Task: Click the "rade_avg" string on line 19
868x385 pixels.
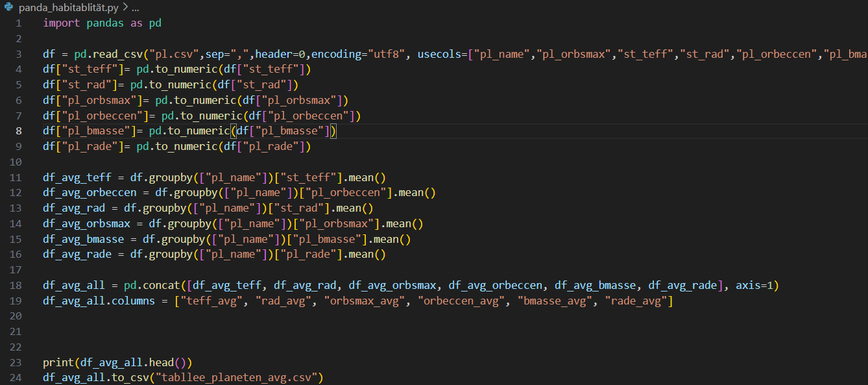Action: click(x=635, y=301)
